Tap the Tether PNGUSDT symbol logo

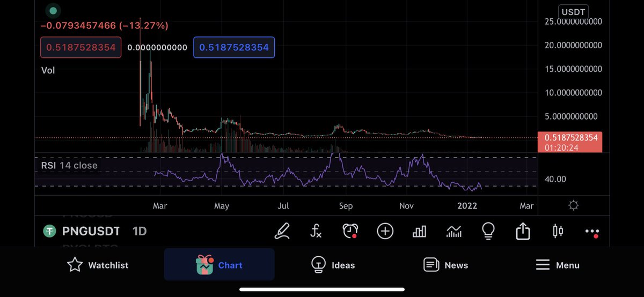[50, 231]
